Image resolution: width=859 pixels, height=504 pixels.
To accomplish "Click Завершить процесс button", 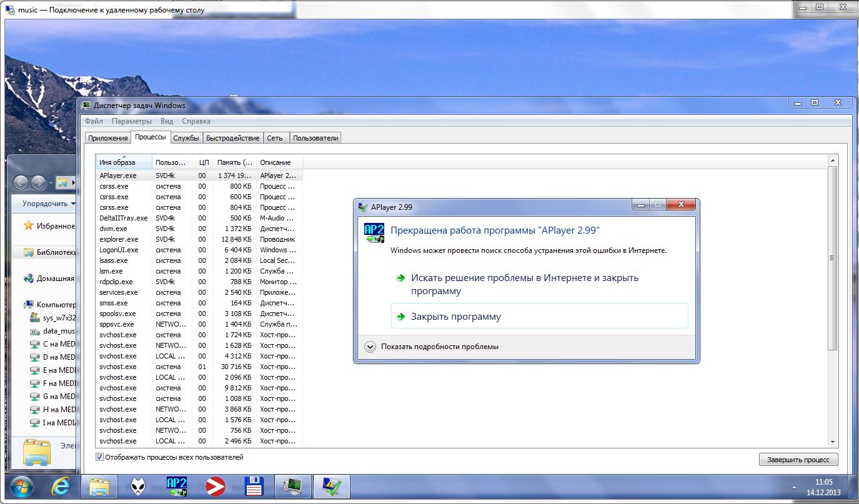I will (x=798, y=460).
